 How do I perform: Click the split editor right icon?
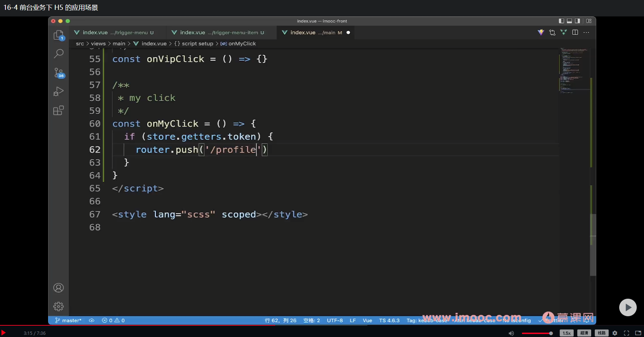click(x=575, y=32)
